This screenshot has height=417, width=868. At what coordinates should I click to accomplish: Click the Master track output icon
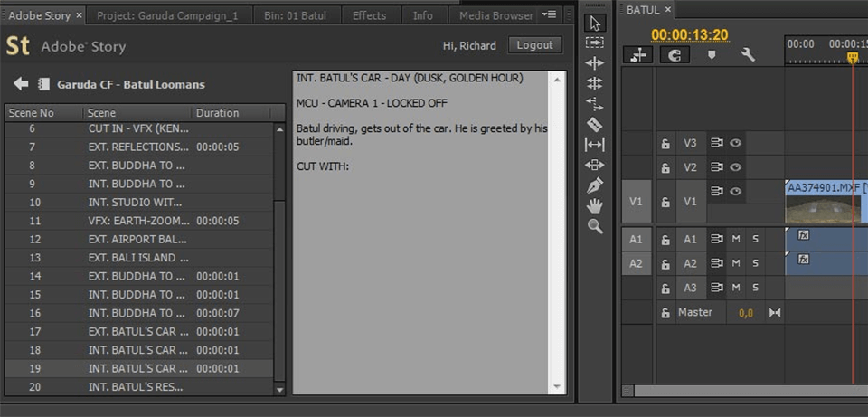(775, 313)
